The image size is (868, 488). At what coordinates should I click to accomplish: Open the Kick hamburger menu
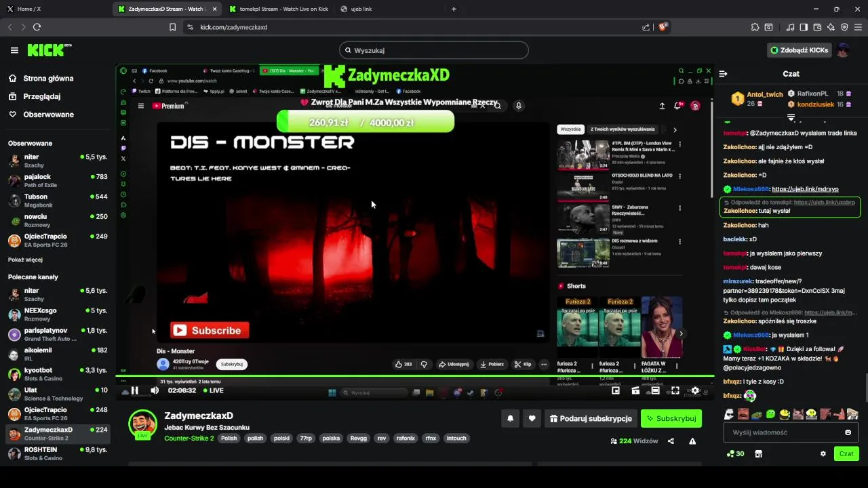pyautogui.click(x=14, y=50)
